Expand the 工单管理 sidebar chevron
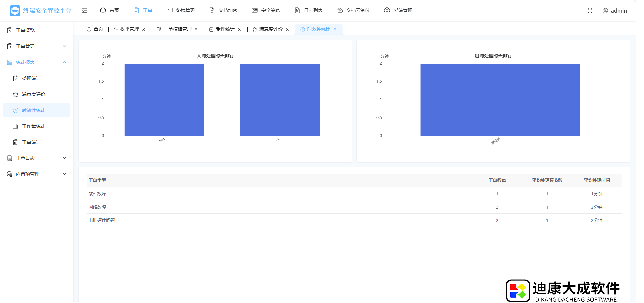644x303 pixels. [x=64, y=46]
